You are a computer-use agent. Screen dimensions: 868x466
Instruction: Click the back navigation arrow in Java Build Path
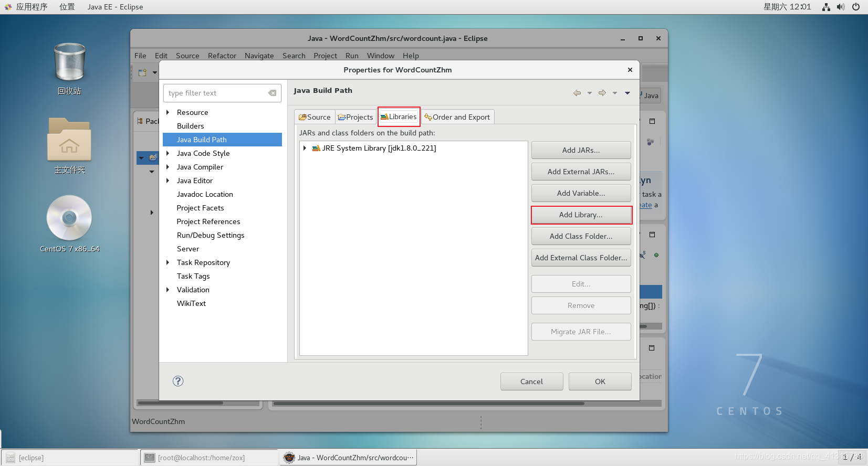point(577,93)
